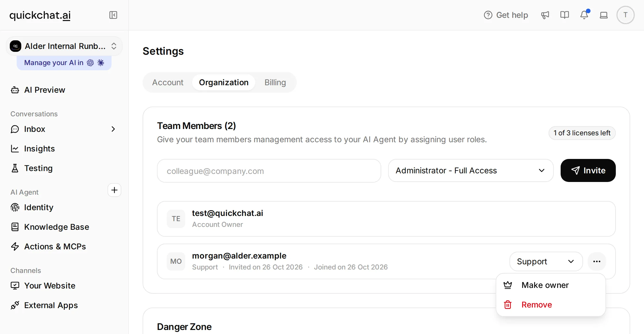Open Support role dropdown for morgan
The width and height of the screenshot is (644, 334).
(x=546, y=261)
